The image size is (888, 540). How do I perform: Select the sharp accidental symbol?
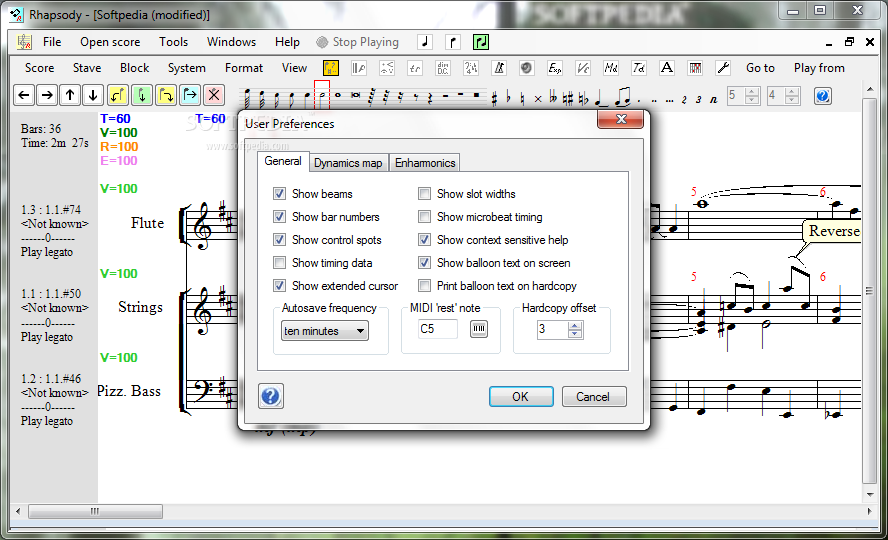[494, 98]
